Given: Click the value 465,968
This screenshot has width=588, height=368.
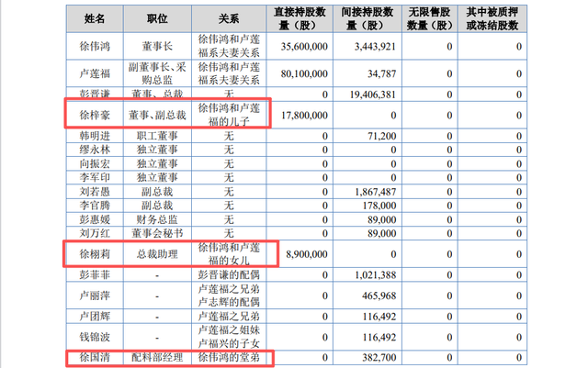Looking at the screenshot, I should point(379,296).
